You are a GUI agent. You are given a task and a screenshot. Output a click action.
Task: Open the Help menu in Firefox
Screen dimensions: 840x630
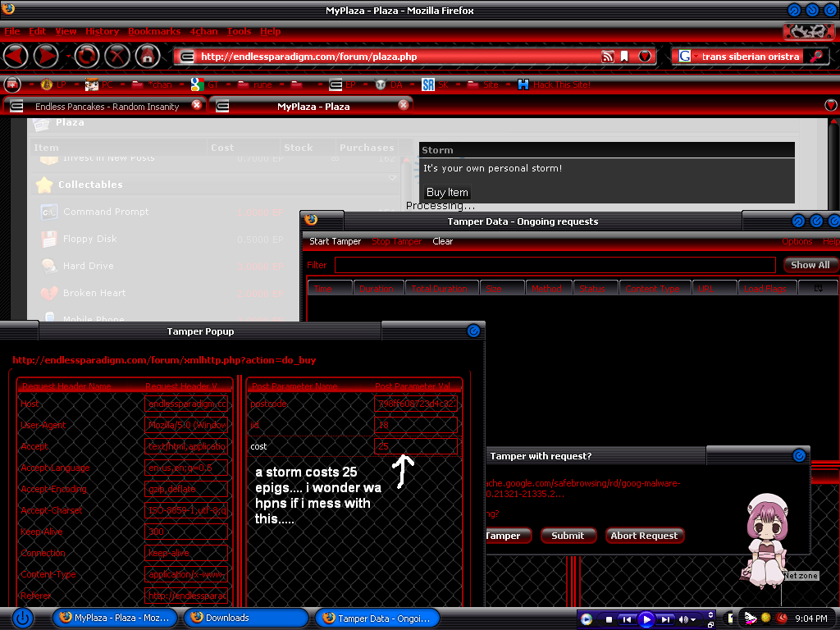pos(271,31)
